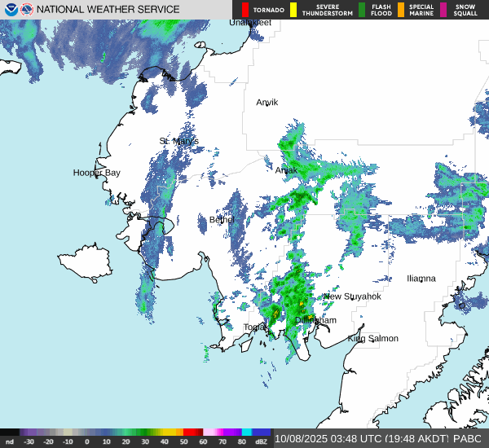Click the yellow Severe Thunderstorm legend marker
This screenshot has height=448, width=489.
coord(293,10)
